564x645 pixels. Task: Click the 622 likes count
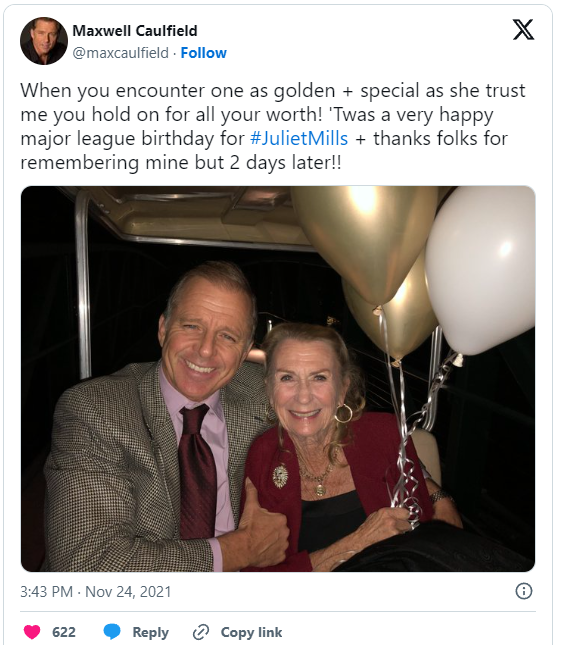(64, 632)
